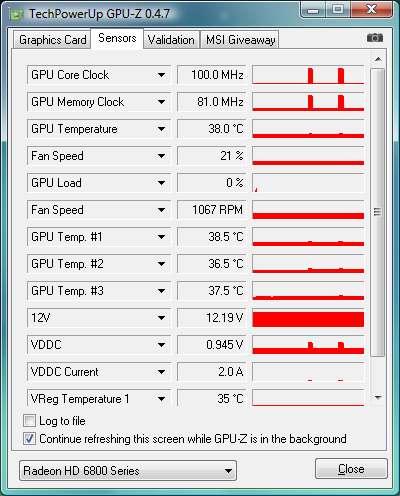This screenshot has width=400, height=496.
Task: Open the GPU Core Clock dropdown arrow
Action: (161, 75)
